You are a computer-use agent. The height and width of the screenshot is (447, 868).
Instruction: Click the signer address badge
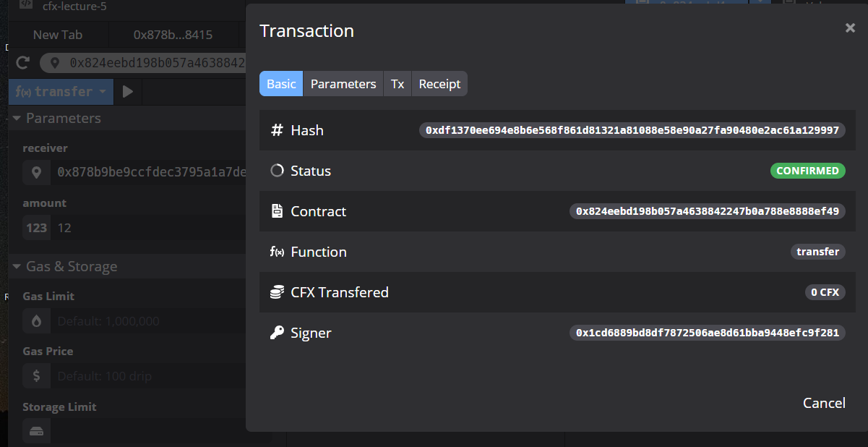(707, 333)
